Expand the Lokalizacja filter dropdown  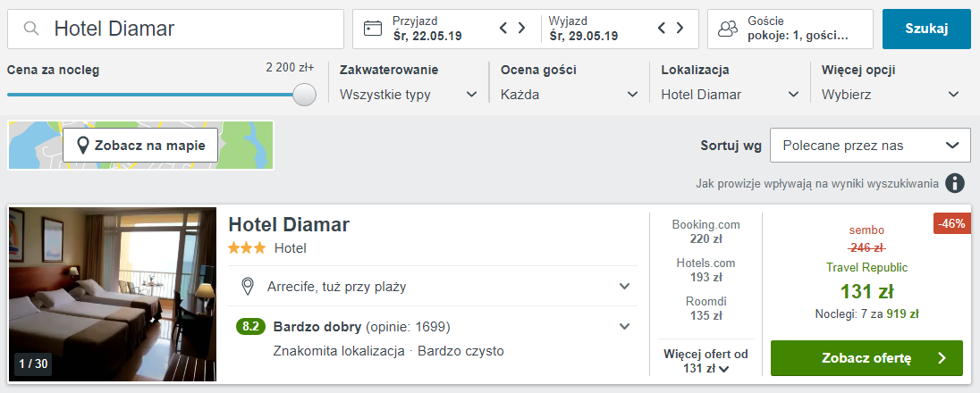pyautogui.click(x=730, y=95)
